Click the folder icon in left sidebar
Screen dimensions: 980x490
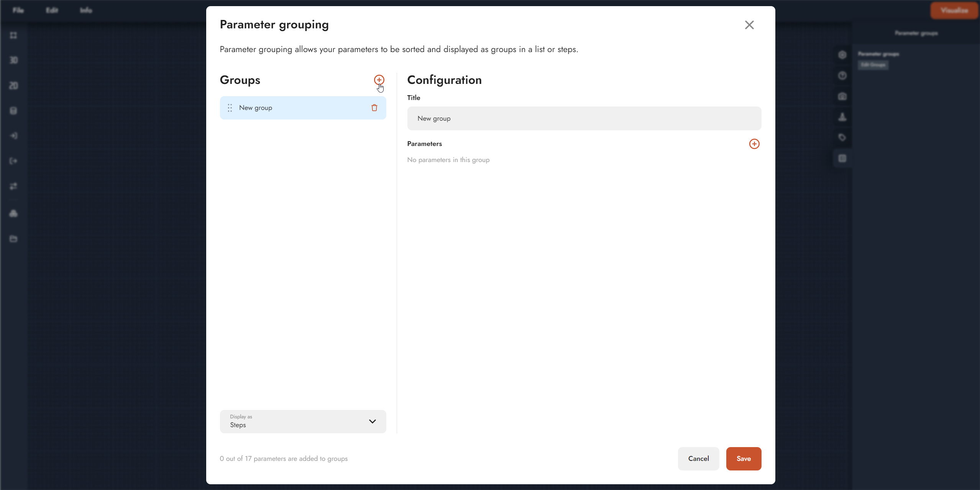[x=13, y=239]
